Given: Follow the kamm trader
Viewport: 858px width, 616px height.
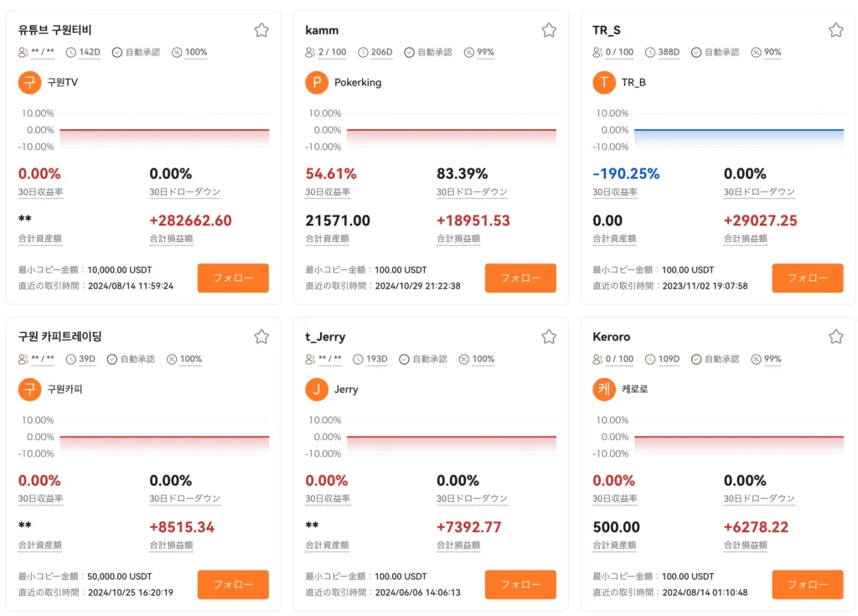Looking at the screenshot, I should coord(519,277).
